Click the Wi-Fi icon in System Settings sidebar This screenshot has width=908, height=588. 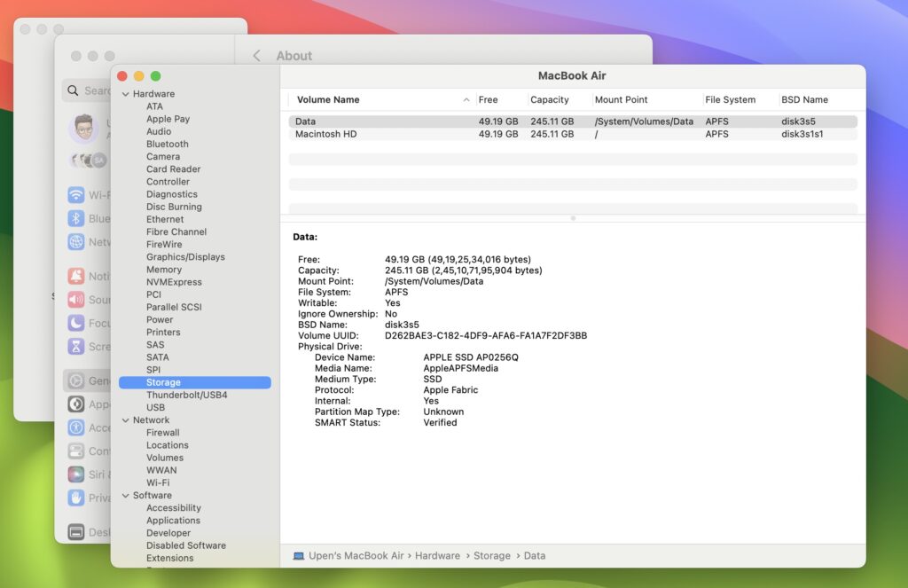pos(76,194)
